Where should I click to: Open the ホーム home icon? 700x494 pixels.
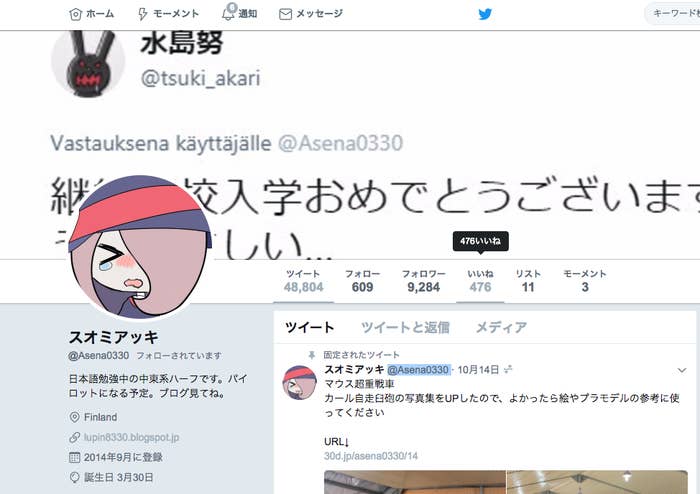[75, 14]
